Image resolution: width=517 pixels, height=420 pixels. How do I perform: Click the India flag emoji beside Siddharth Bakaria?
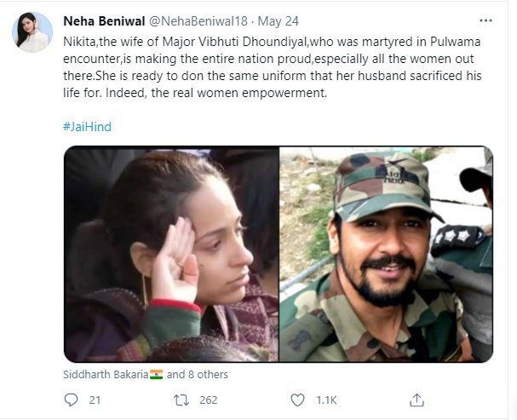coord(155,374)
